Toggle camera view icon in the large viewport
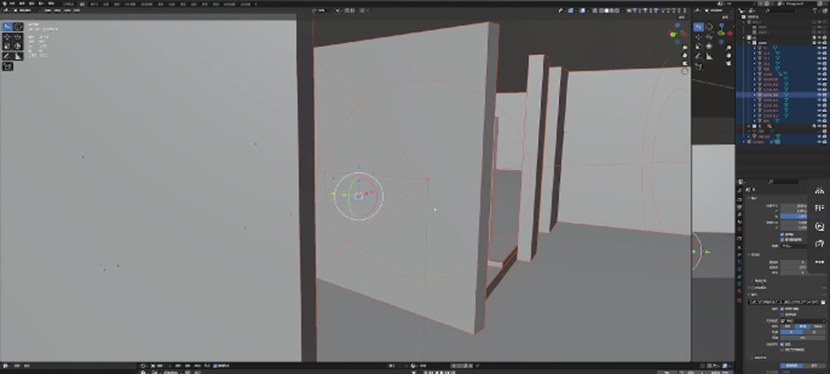Image resolution: width=830 pixels, height=374 pixels. [685, 62]
